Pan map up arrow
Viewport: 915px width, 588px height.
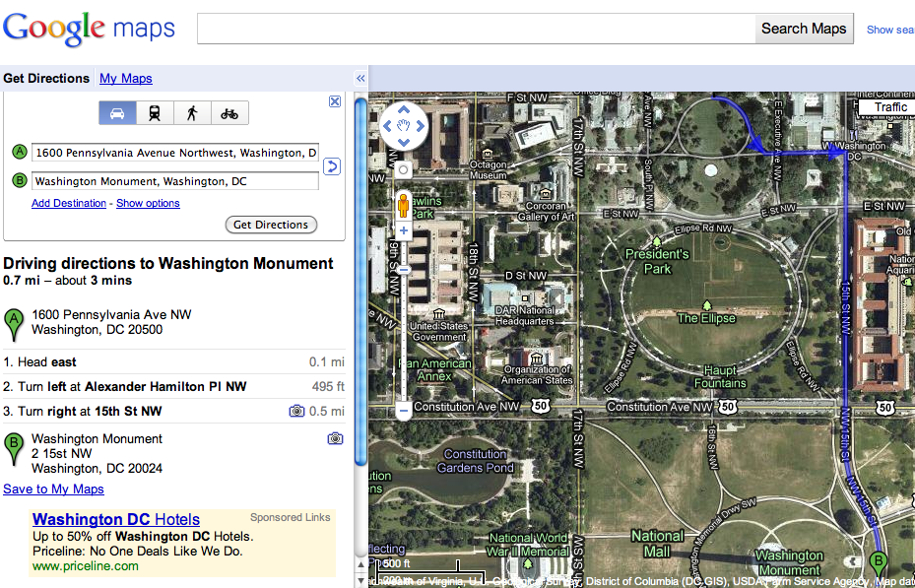pos(403,109)
